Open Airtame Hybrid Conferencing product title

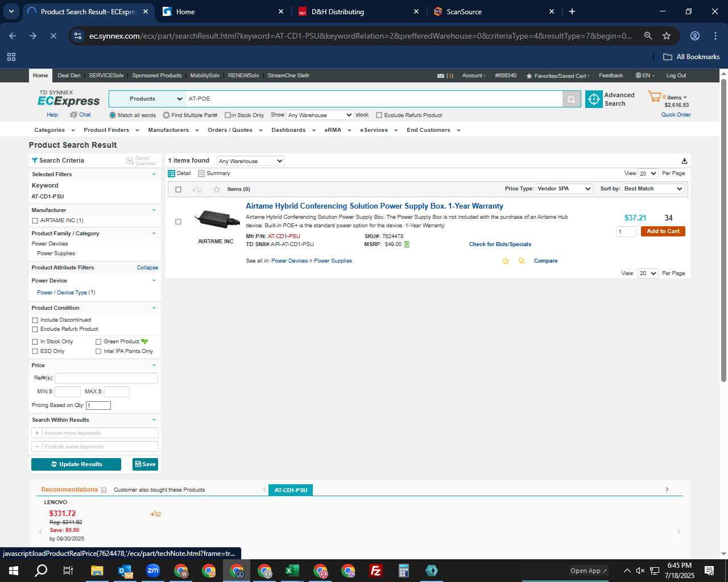(374, 206)
